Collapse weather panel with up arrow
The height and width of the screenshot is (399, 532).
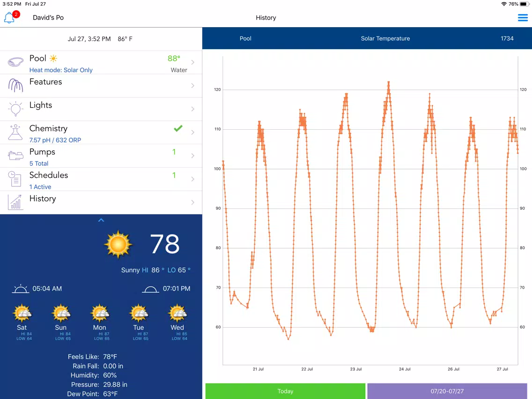pyautogui.click(x=101, y=220)
